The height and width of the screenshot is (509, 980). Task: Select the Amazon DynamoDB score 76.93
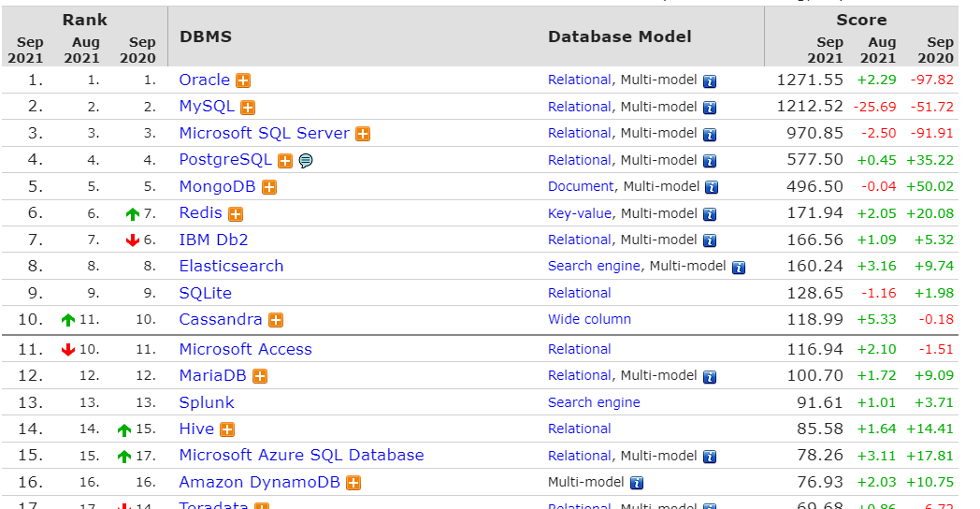820,482
